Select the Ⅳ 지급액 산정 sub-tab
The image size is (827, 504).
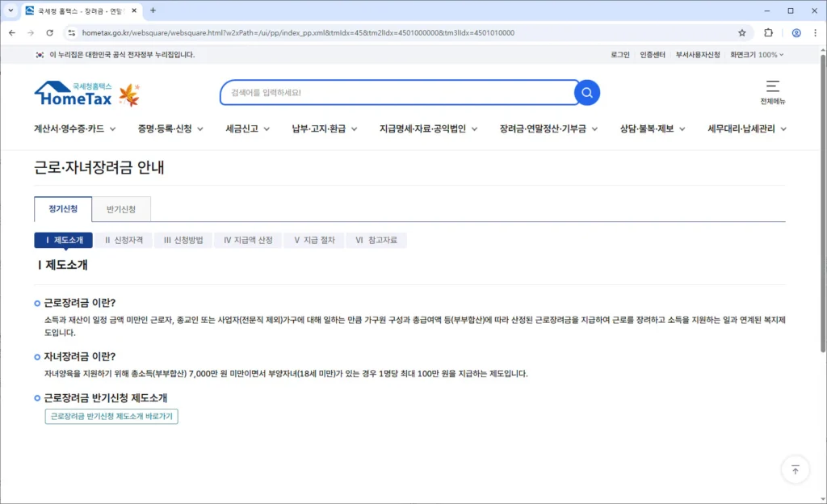[x=248, y=240]
